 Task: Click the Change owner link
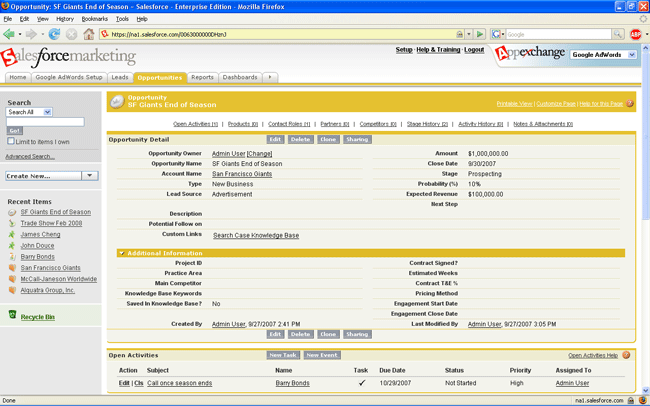(260, 153)
